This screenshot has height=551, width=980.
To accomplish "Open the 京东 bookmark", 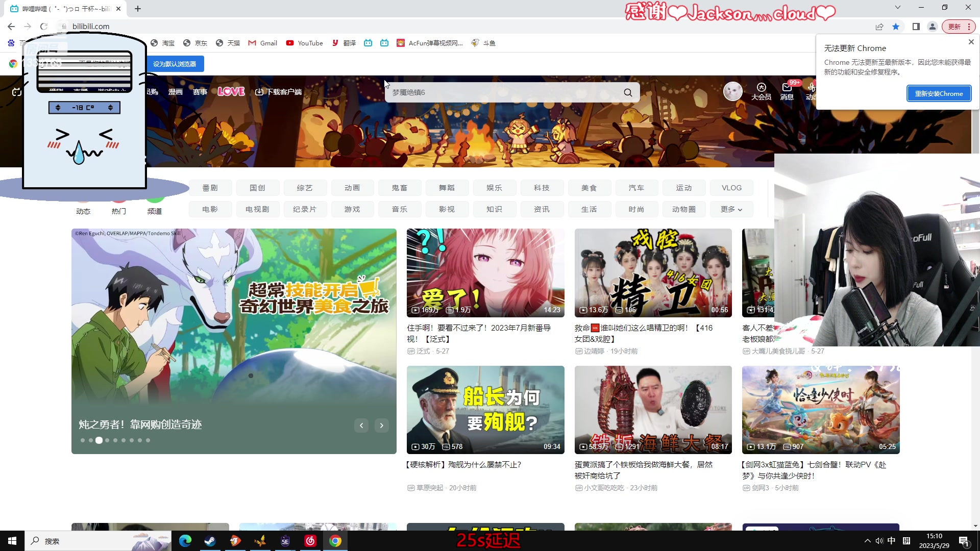I will pyautogui.click(x=195, y=43).
